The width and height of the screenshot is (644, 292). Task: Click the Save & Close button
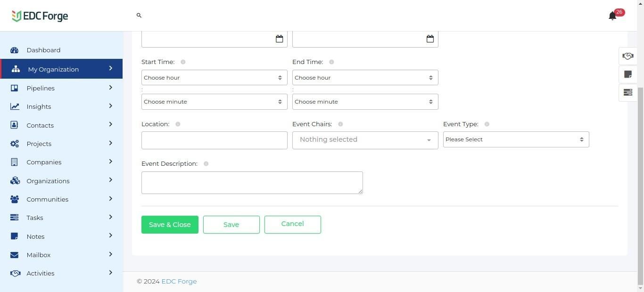pos(170,225)
